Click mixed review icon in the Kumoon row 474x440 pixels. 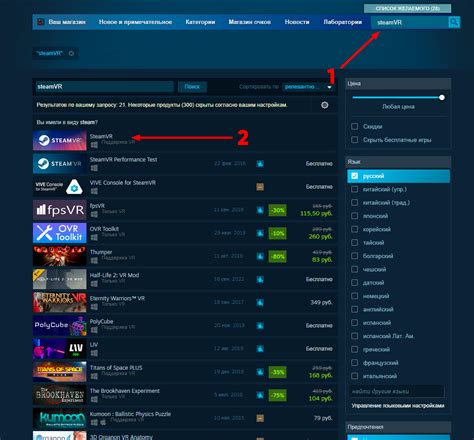coord(260,418)
